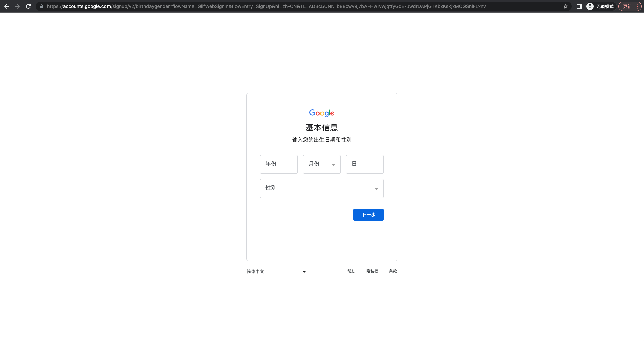Open the 条款 terms link
The width and height of the screenshot is (644, 341).
393,271
